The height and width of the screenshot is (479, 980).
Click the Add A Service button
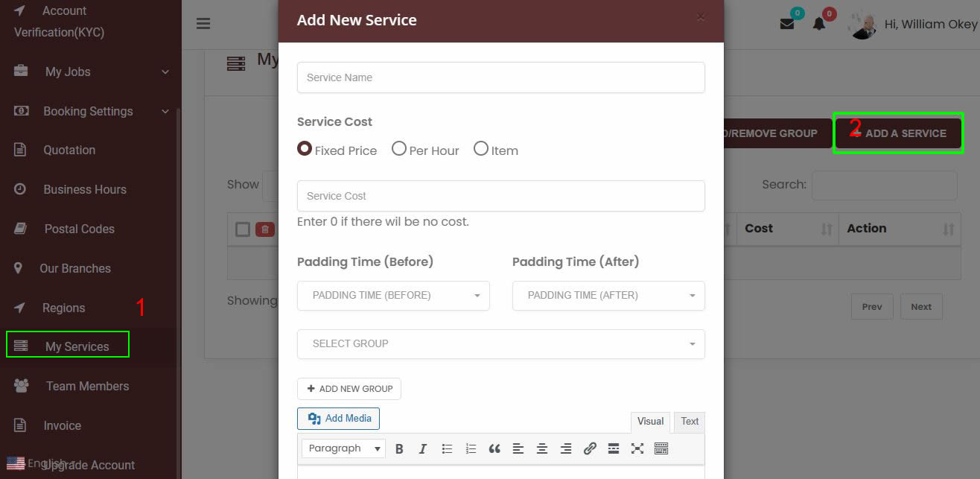pyautogui.click(x=898, y=133)
